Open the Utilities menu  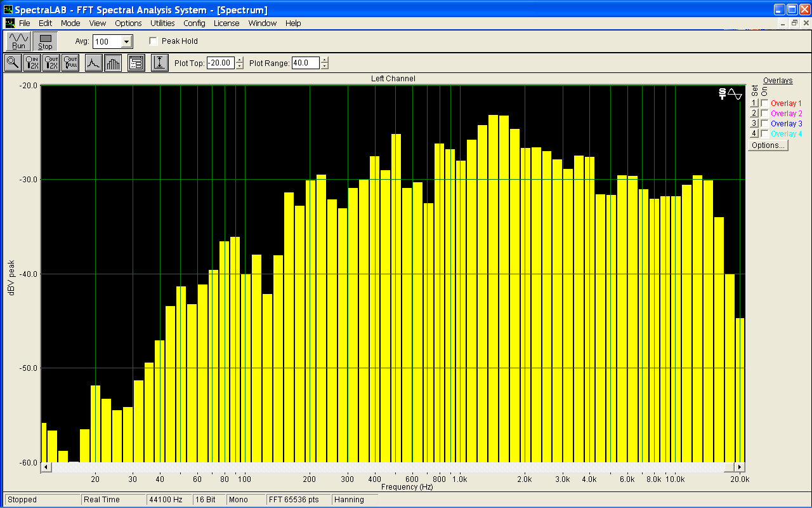pyautogui.click(x=162, y=23)
